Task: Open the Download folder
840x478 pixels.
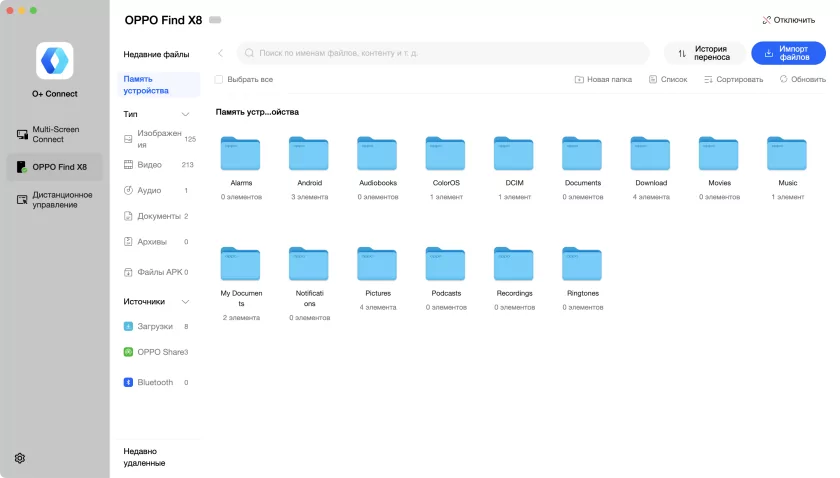Action: click(650, 154)
